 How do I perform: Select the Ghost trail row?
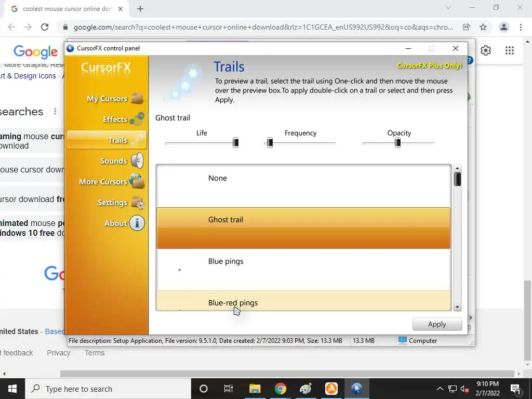[x=303, y=228]
